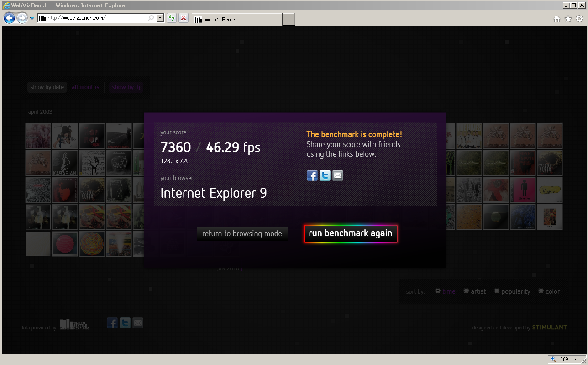Click return to browsing mode button
The width and height of the screenshot is (588, 365).
point(242,233)
